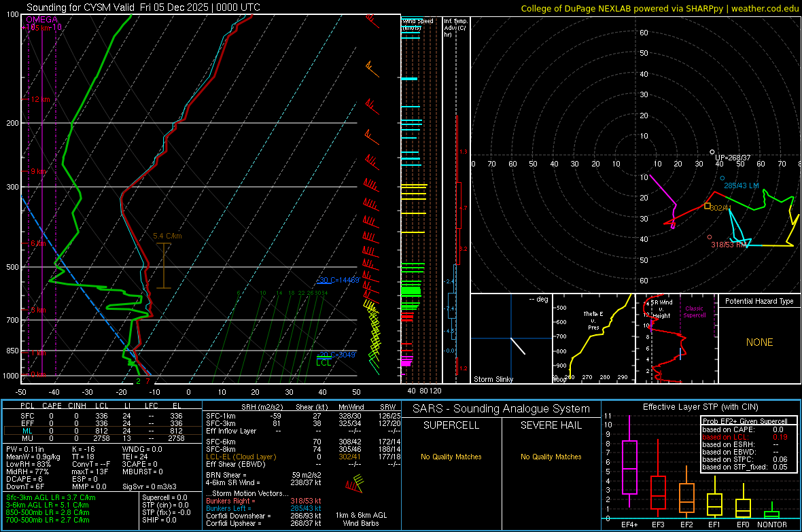The width and height of the screenshot is (802, 532).
Task: Click the 1km & 6km wind barb graphic
Action: [355, 483]
